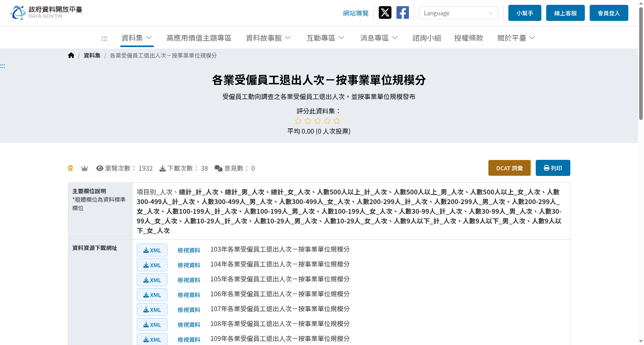Expand the 資料故事館 menu
This screenshot has width=644, height=345.
click(x=268, y=38)
